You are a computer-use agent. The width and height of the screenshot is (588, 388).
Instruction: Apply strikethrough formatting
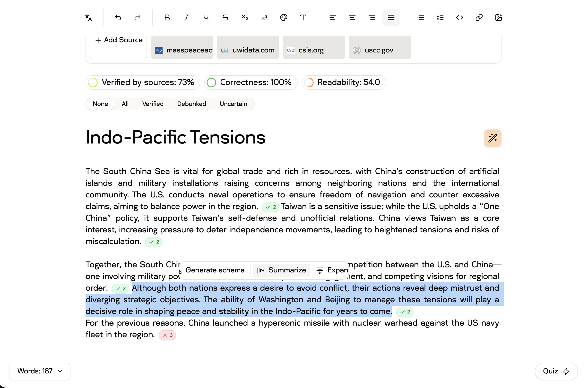click(225, 17)
